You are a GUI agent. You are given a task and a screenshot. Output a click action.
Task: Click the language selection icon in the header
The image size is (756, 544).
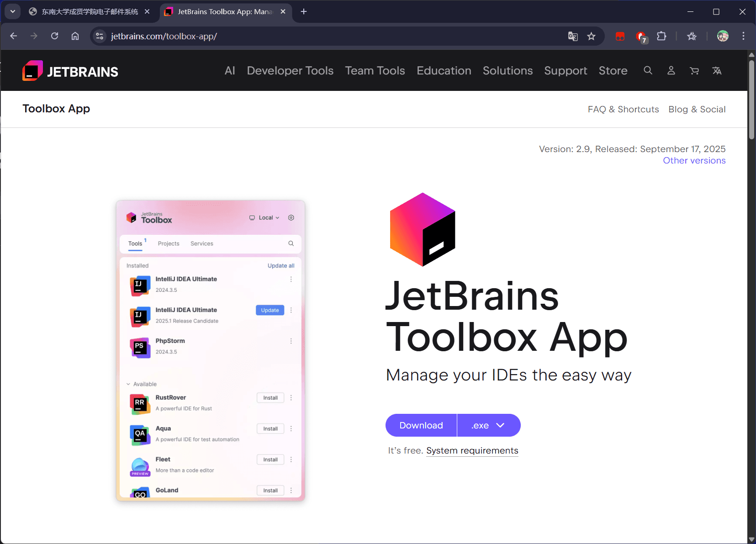tap(717, 70)
